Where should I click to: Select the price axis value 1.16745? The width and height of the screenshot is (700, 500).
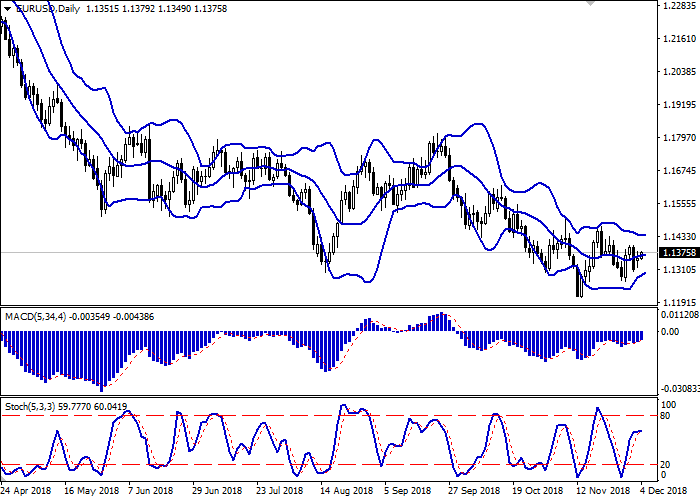tap(680, 171)
